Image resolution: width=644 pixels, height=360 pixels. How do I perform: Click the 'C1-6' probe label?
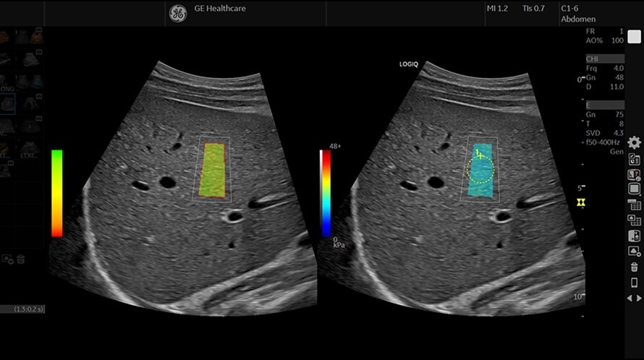point(569,9)
